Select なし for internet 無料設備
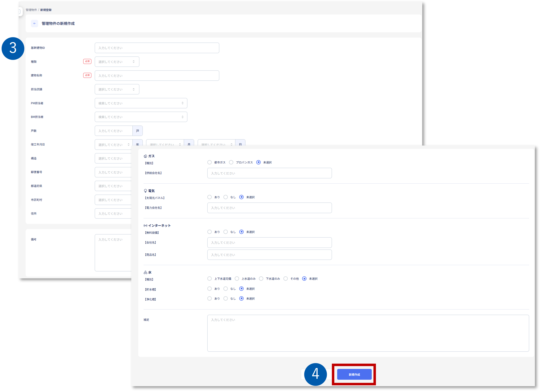 pos(226,232)
